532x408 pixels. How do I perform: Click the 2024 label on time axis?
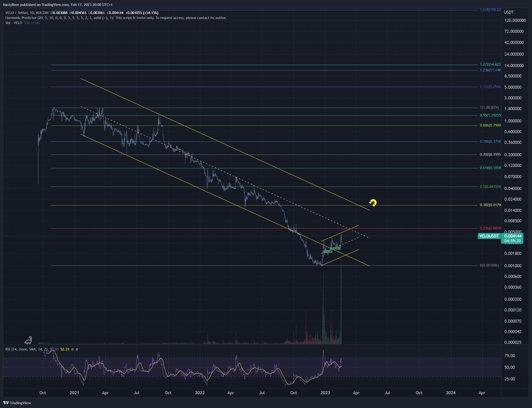(451, 393)
